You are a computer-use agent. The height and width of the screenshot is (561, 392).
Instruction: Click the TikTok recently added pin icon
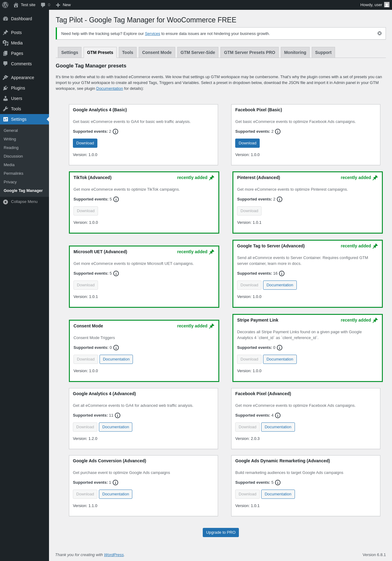point(212,178)
